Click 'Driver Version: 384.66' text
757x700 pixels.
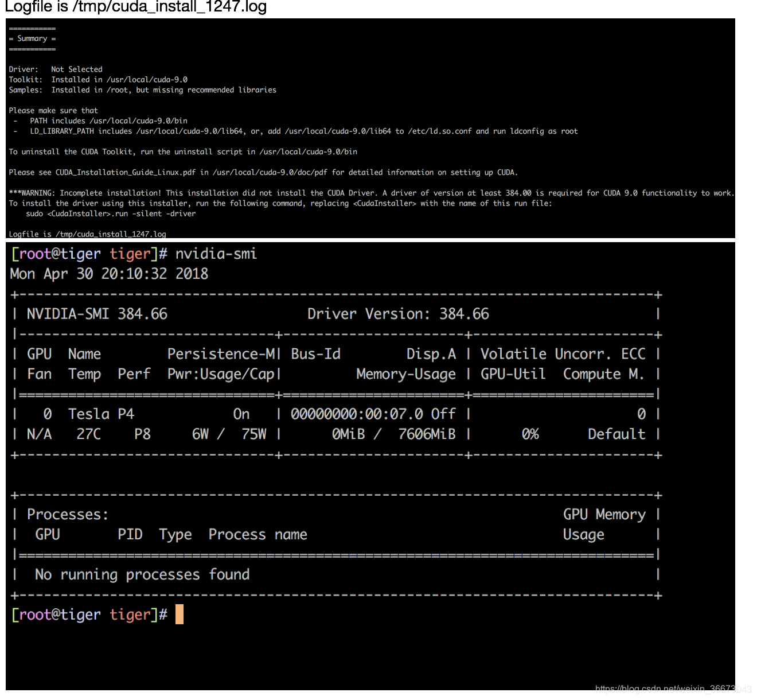coord(398,314)
